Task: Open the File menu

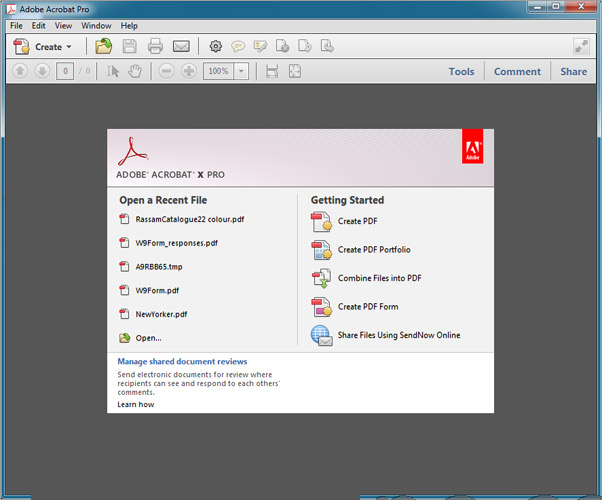Action: point(16,26)
